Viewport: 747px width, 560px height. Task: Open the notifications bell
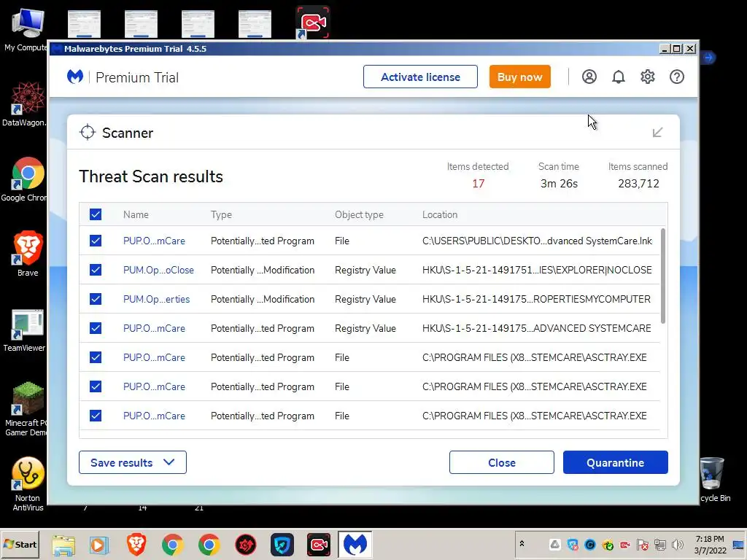click(618, 77)
